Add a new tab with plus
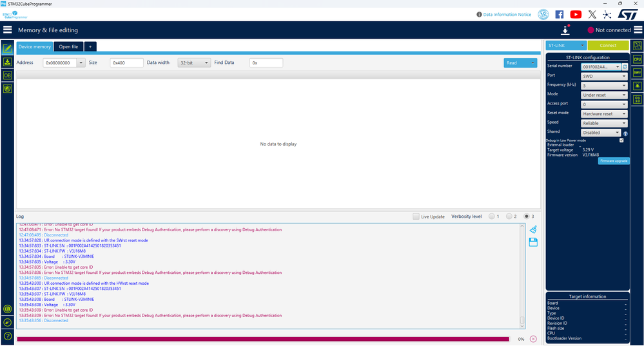Viewport: 644px width, 346px height. pos(90,47)
